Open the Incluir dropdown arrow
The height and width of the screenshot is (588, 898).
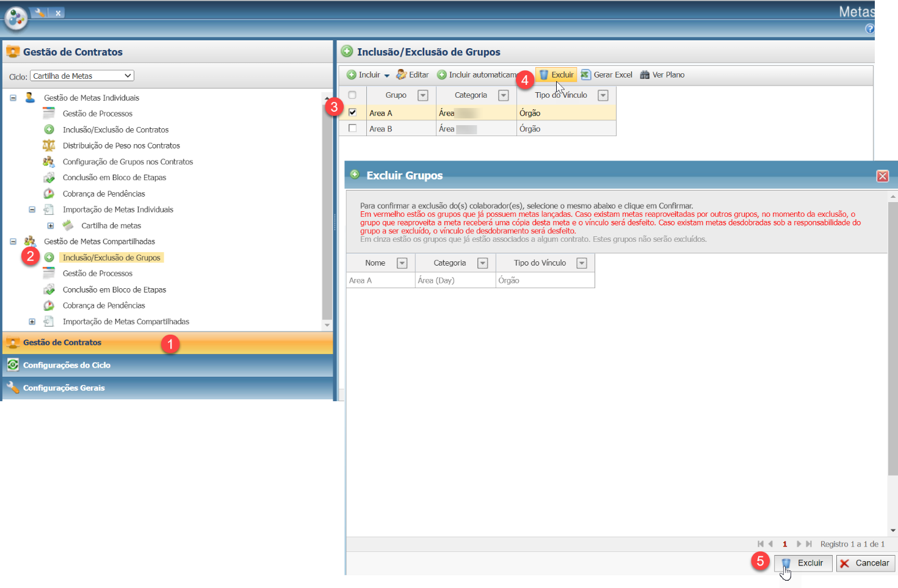[386, 75]
